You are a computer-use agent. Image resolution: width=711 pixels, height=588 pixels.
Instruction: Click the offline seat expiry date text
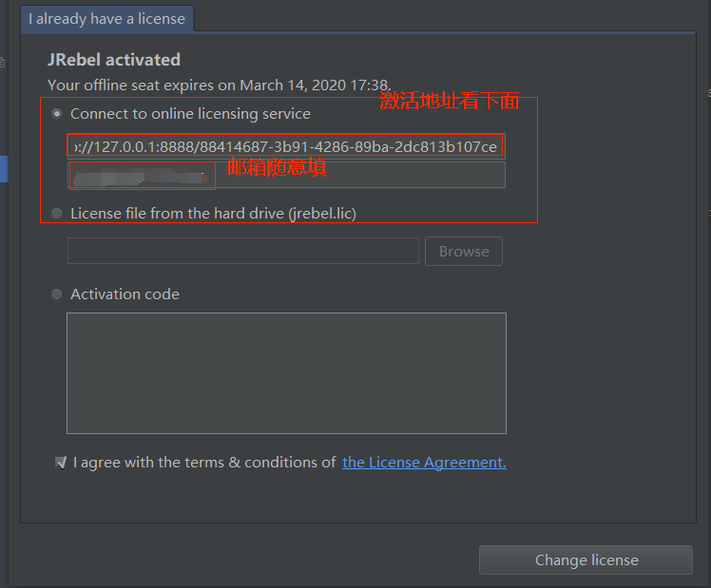[x=220, y=85]
